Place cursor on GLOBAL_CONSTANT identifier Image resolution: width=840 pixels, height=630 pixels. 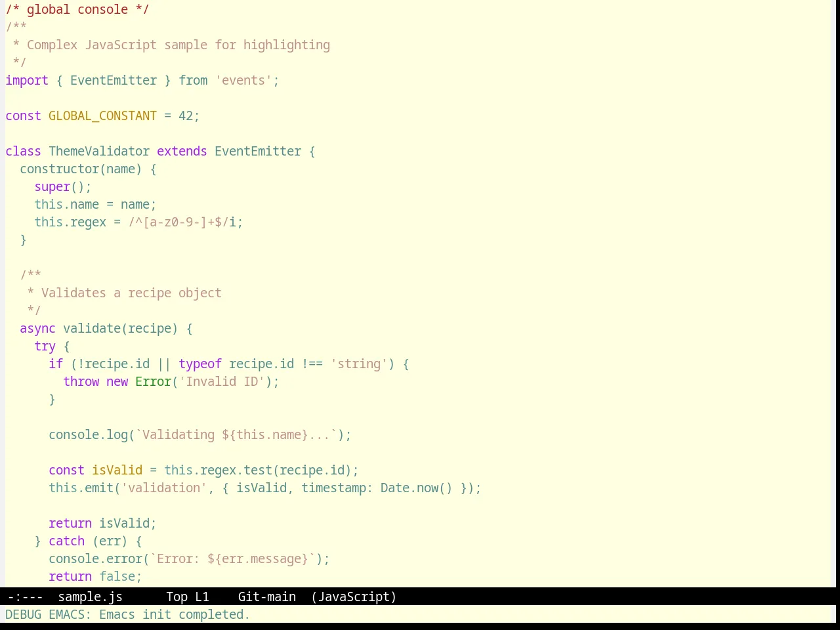tap(102, 115)
